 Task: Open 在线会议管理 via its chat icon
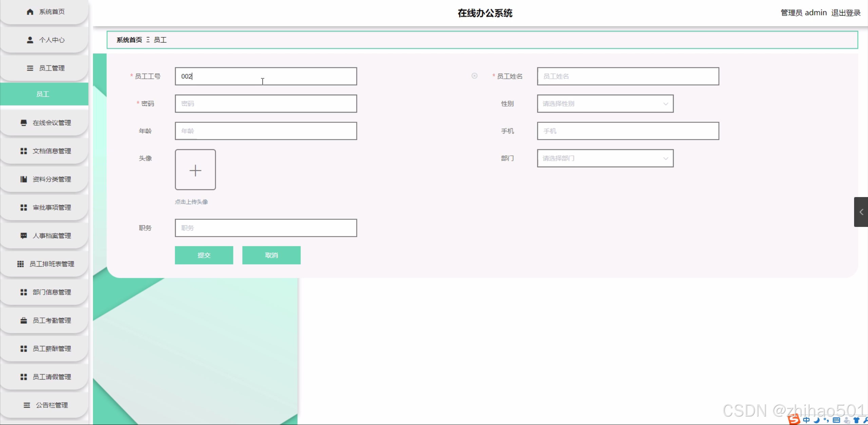click(23, 122)
